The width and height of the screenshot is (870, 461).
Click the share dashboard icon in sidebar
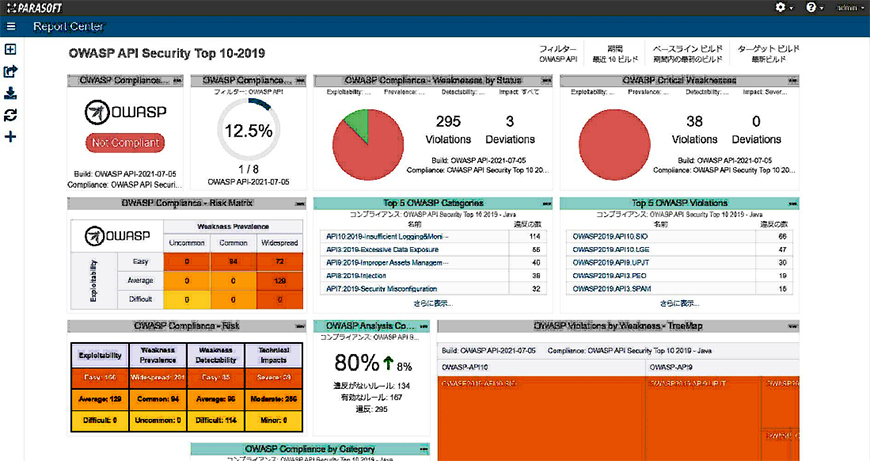[11, 72]
